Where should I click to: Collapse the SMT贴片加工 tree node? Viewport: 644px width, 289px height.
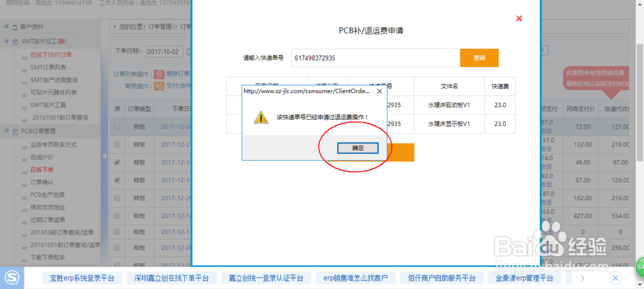(6, 41)
